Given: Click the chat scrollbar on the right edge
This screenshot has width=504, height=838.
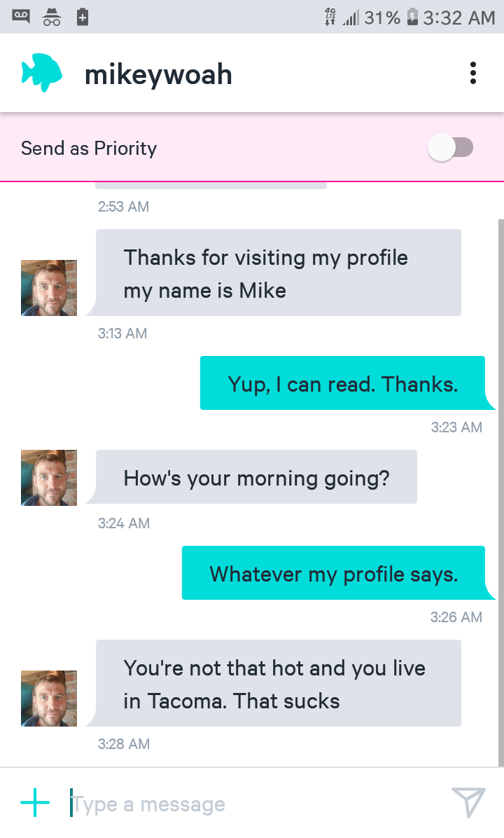Looking at the screenshot, I should 500,490.
